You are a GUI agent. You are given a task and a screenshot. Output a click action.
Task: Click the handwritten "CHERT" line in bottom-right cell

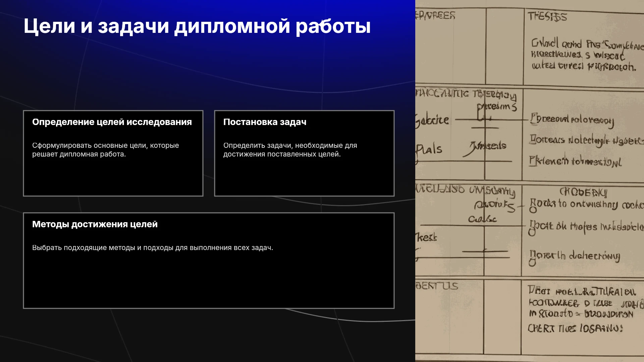pyautogui.click(x=575, y=328)
